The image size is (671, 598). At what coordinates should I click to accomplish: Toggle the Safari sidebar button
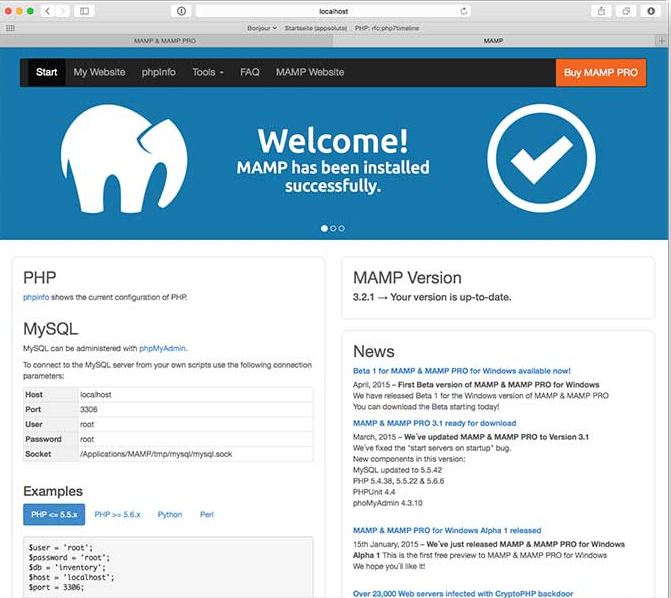pos(84,11)
